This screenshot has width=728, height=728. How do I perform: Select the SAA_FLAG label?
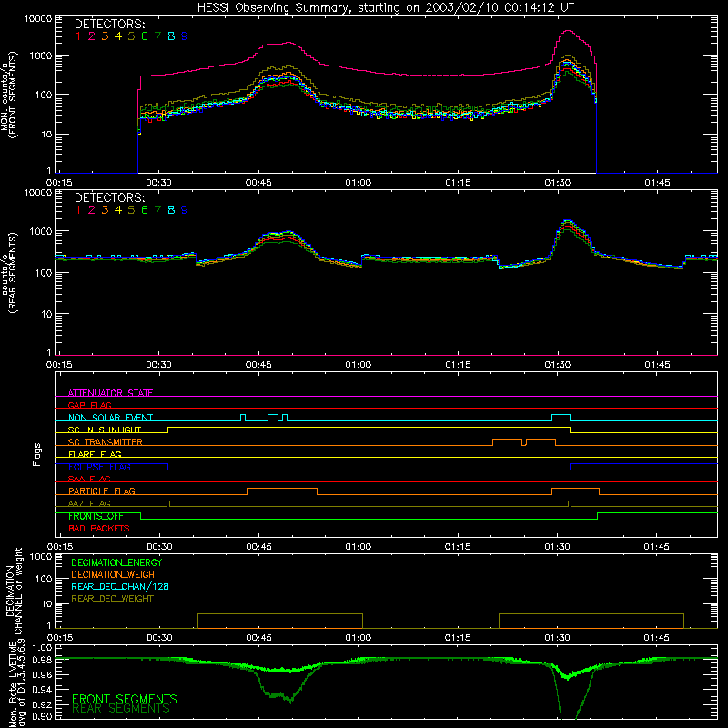89,479
